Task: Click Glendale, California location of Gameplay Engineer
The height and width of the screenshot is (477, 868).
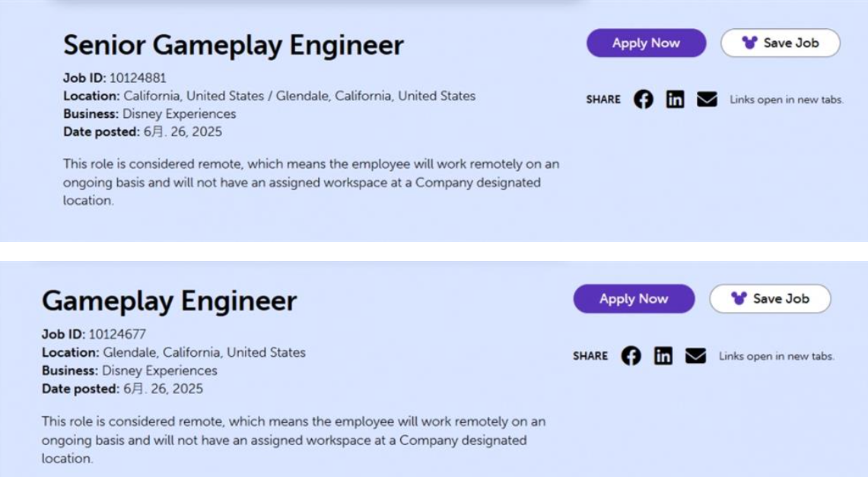Action: [x=205, y=352]
